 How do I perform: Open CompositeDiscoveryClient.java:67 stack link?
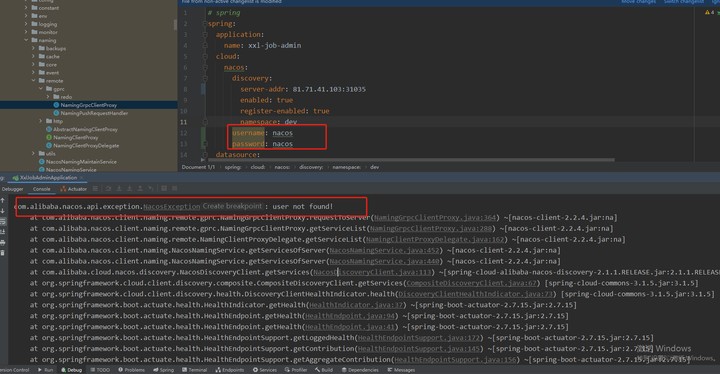point(471,283)
